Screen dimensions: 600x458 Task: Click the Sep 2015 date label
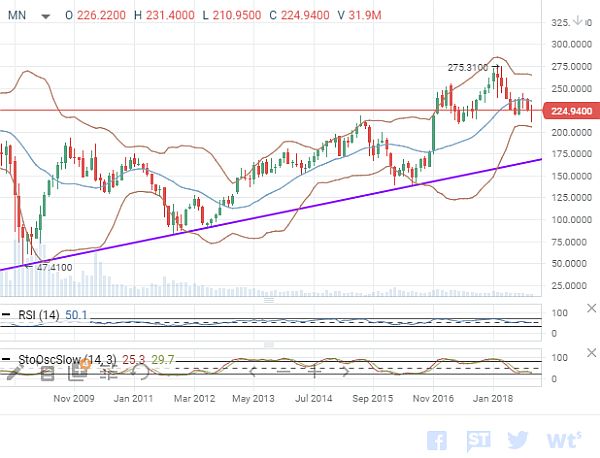pos(372,398)
